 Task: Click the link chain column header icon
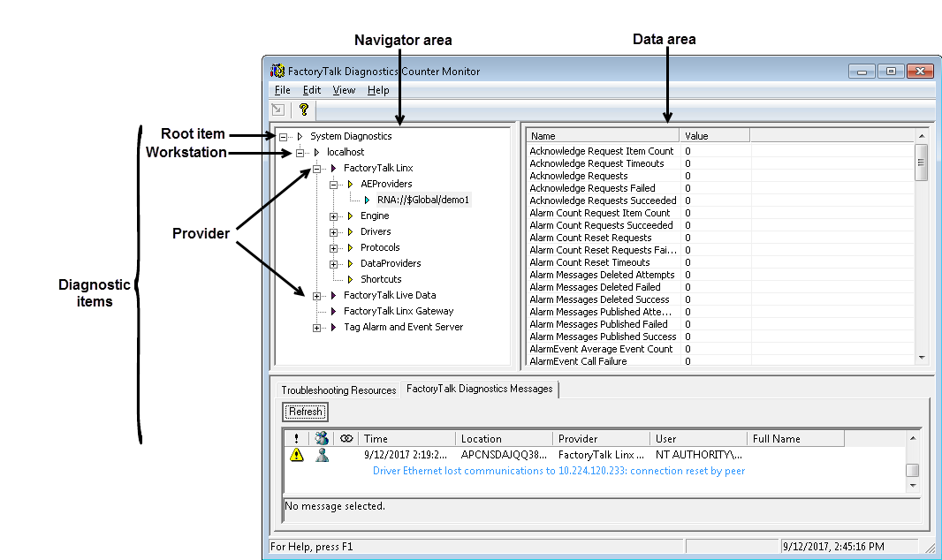346,438
